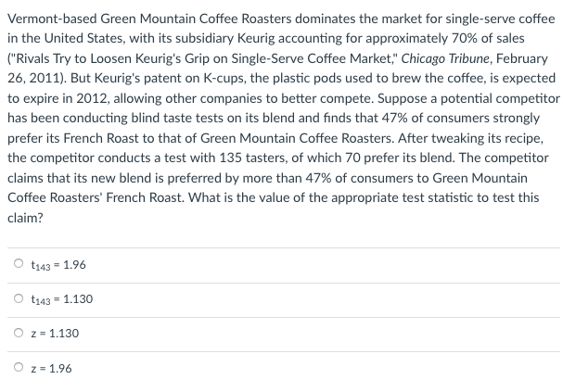This screenshot has height=392, width=563.
Task: Click the 'z = 1.96' answer label text
Action: 51,368
